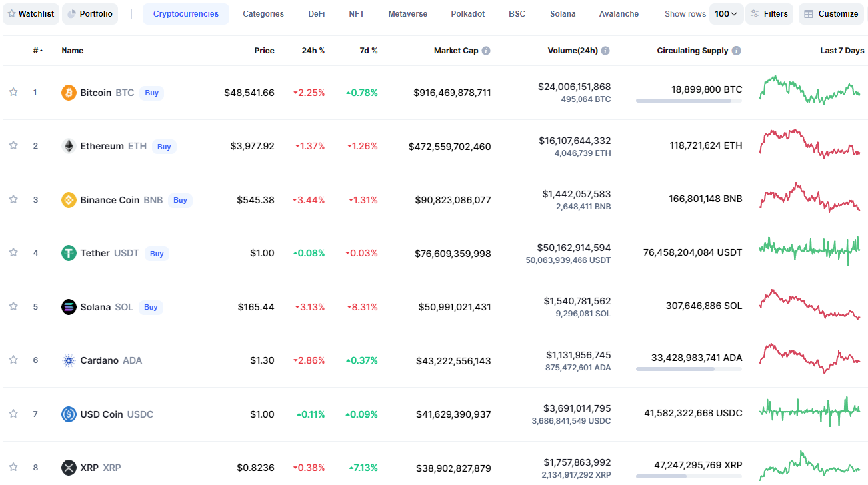Click the Bitcoin logo icon
This screenshot has height=485, width=868.
tap(69, 93)
